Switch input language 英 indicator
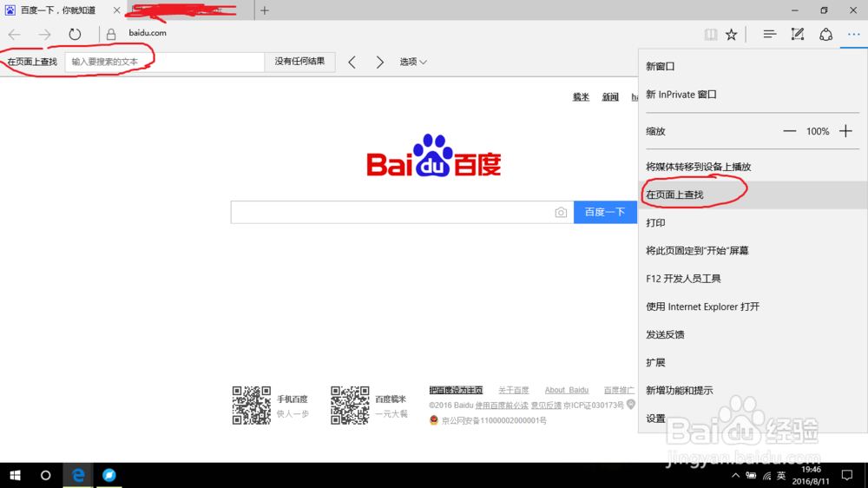868x488 pixels. pos(781,475)
